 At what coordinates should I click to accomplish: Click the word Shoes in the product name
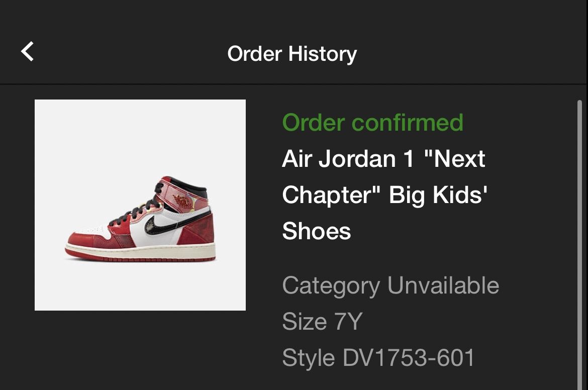click(x=317, y=231)
